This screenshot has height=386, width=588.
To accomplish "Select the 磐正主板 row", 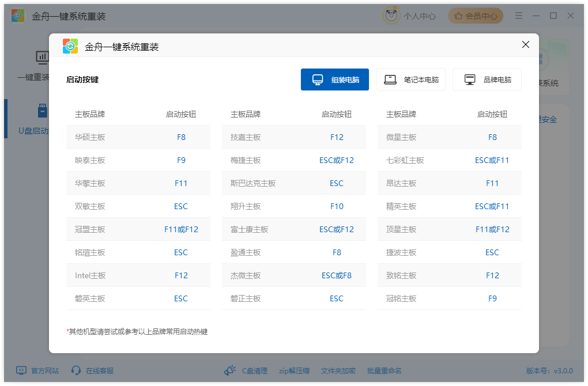I will (x=293, y=298).
